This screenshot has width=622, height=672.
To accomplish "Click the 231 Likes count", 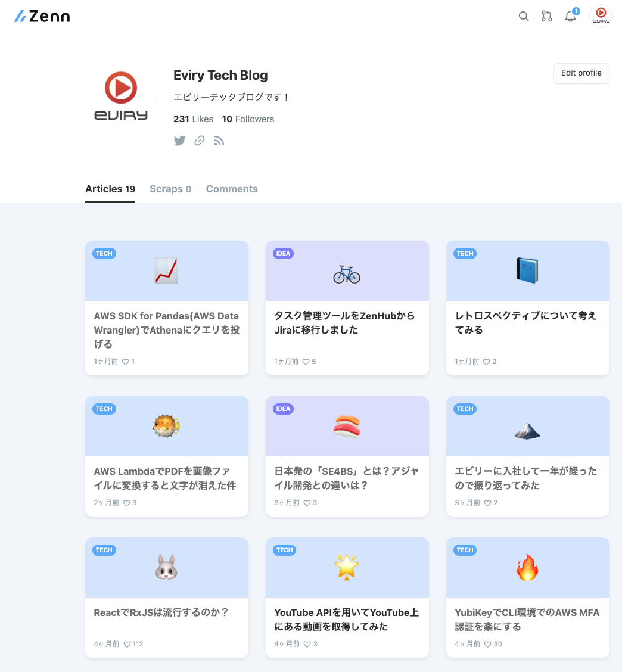I will (x=193, y=119).
